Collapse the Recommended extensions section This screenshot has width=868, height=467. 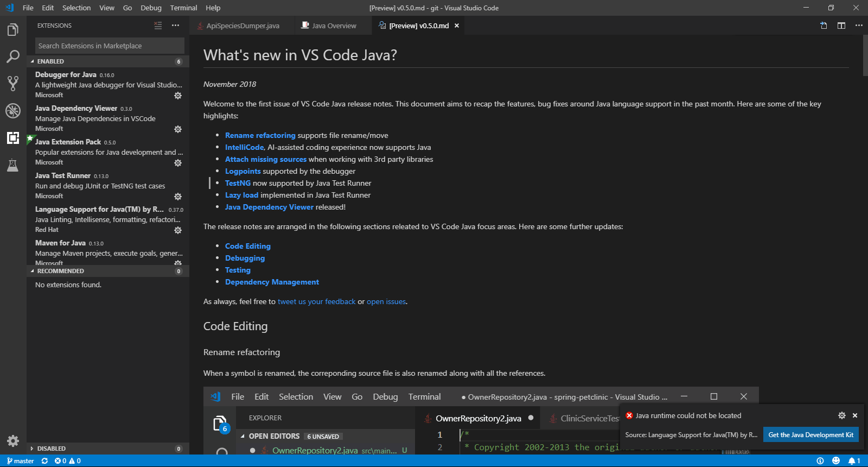click(x=108, y=271)
